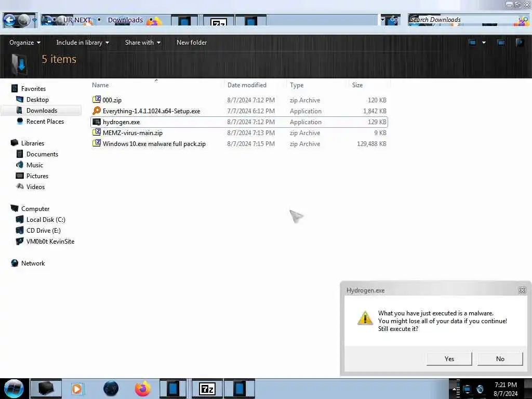This screenshot has height=399, width=532.
Task: Click New folder in the toolbar
Action: point(192,43)
